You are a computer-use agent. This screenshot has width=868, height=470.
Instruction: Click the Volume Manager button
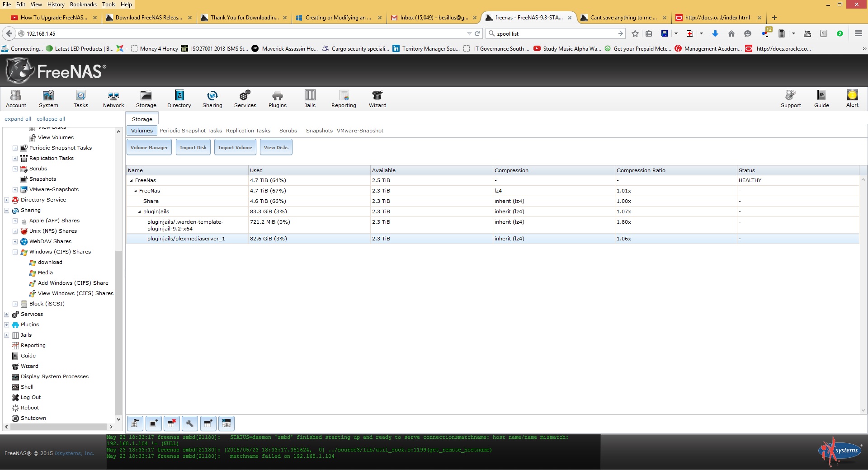pos(149,147)
